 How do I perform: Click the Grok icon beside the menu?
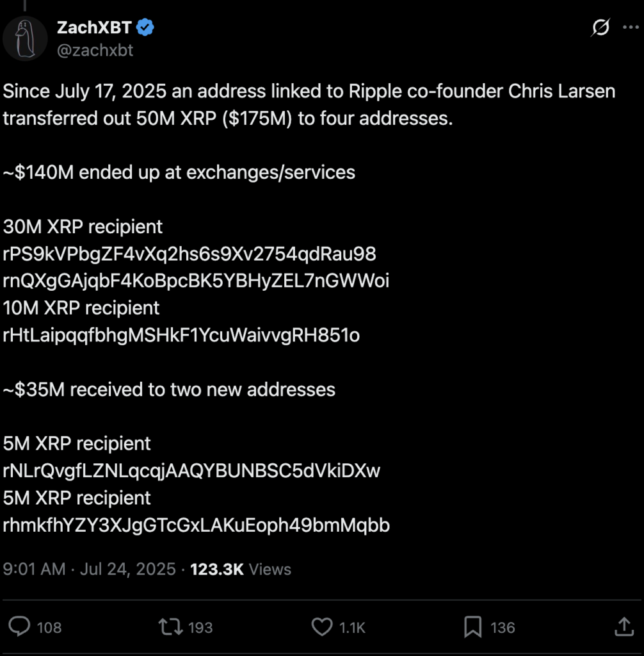[600, 28]
